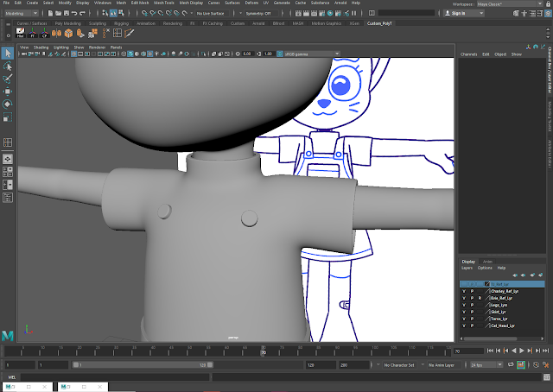
Task: Click the Hist shelf button
Action: (x=21, y=33)
